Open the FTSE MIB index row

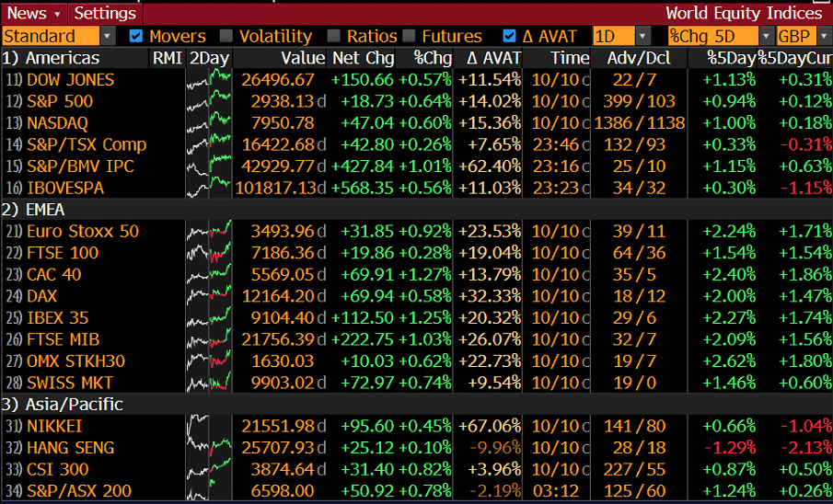[x=64, y=339]
